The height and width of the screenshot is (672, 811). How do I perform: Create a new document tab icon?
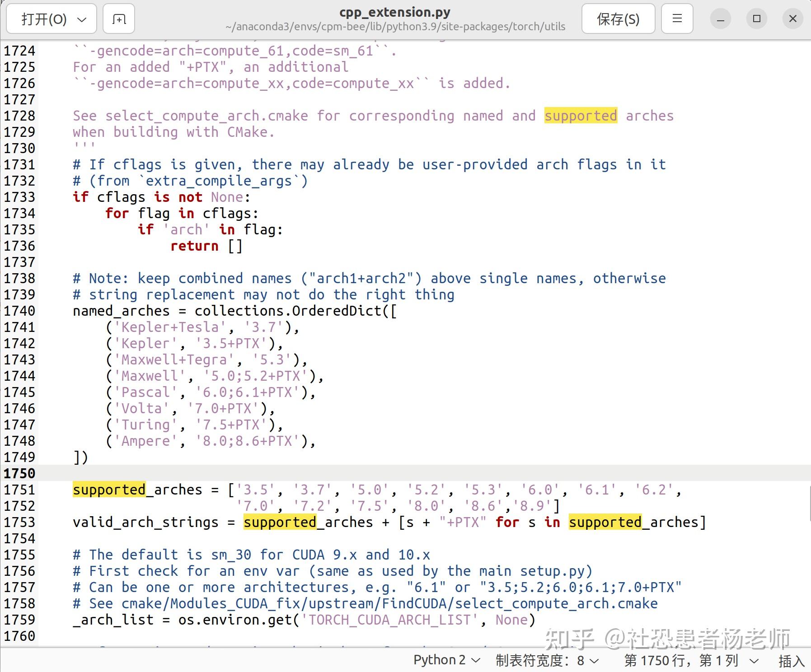[x=119, y=19]
